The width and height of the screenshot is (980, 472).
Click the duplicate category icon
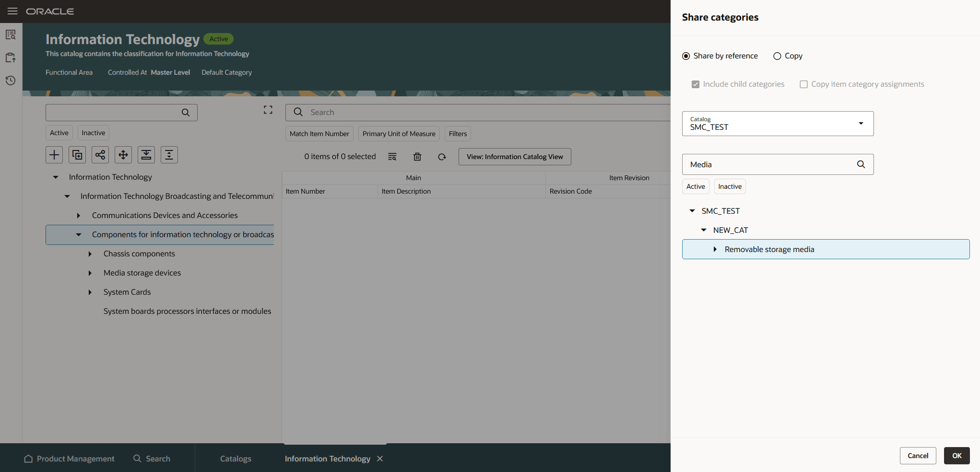point(77,155)
